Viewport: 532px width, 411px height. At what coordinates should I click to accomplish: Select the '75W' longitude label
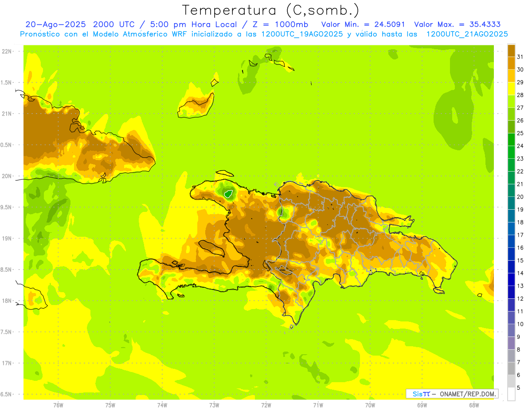pos(110,405)
